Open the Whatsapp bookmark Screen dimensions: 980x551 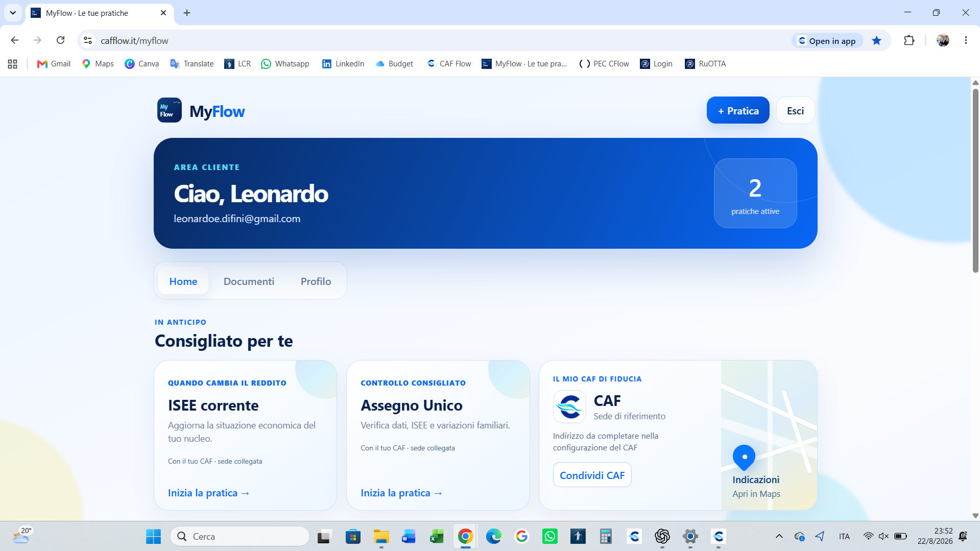point(285,64)
